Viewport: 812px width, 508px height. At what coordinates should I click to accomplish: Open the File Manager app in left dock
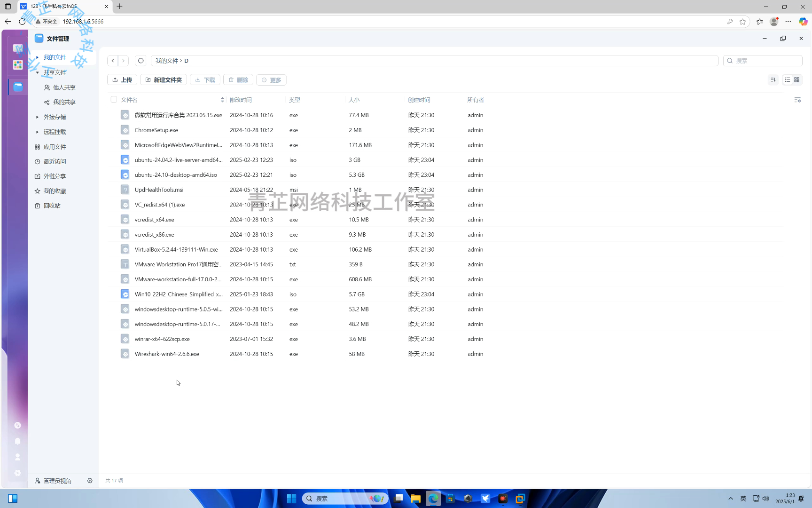coord(18,87)
